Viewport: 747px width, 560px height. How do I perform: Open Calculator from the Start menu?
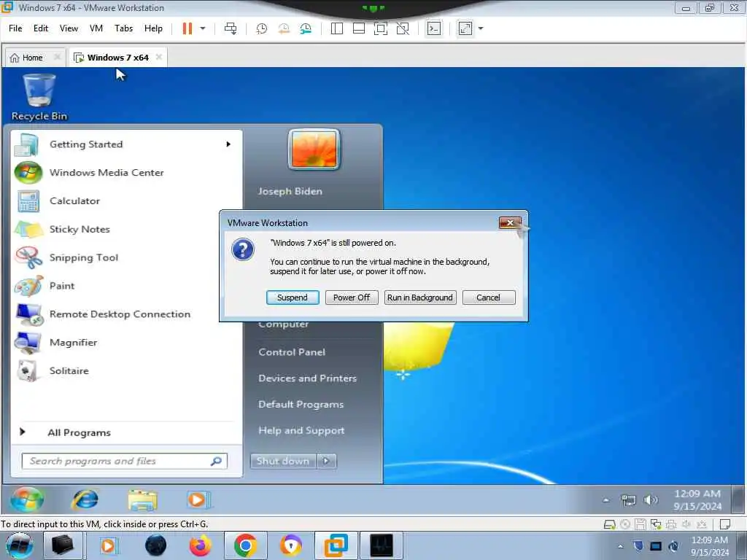coord(75,201)
